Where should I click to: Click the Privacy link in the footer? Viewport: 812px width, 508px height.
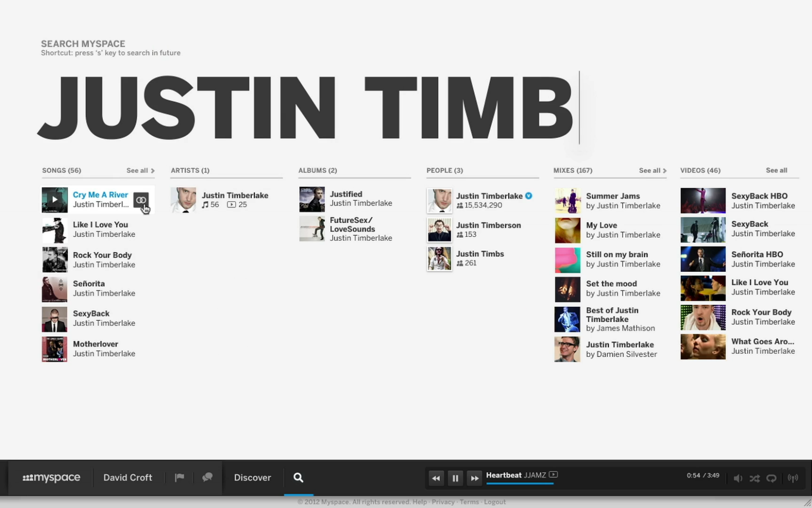click(443, 502)
